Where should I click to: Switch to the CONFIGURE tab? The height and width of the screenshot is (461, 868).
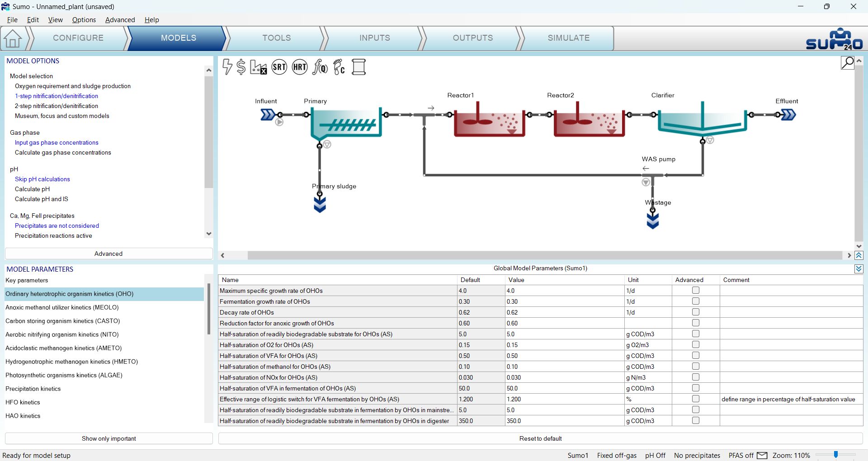78,38
